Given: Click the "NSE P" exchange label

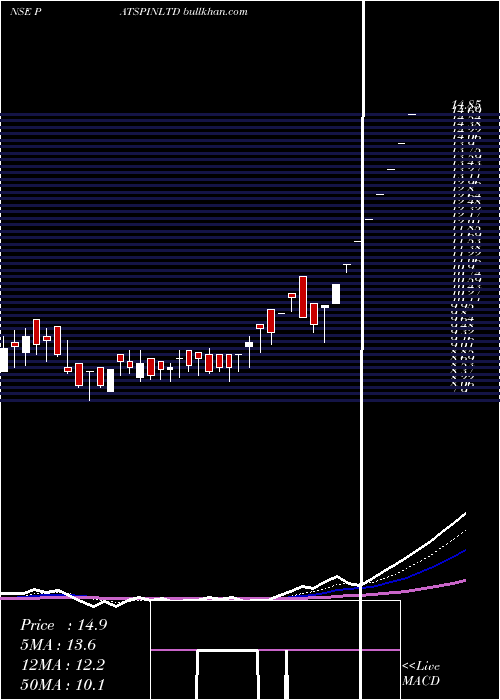Looking at the screenshot, I should (x=26, y=12).
